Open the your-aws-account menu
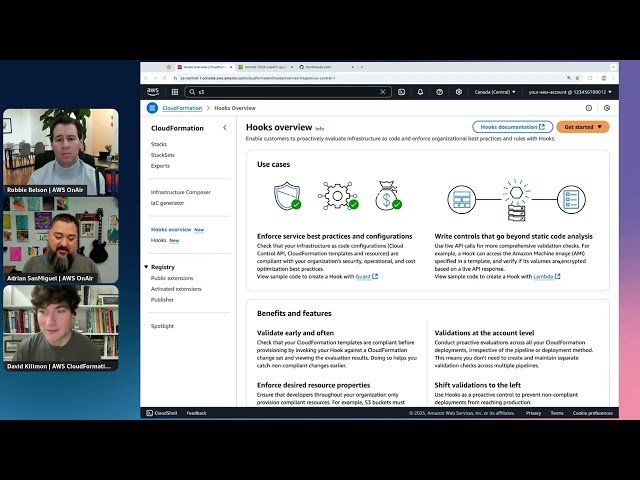 click(x=570, y=92)
